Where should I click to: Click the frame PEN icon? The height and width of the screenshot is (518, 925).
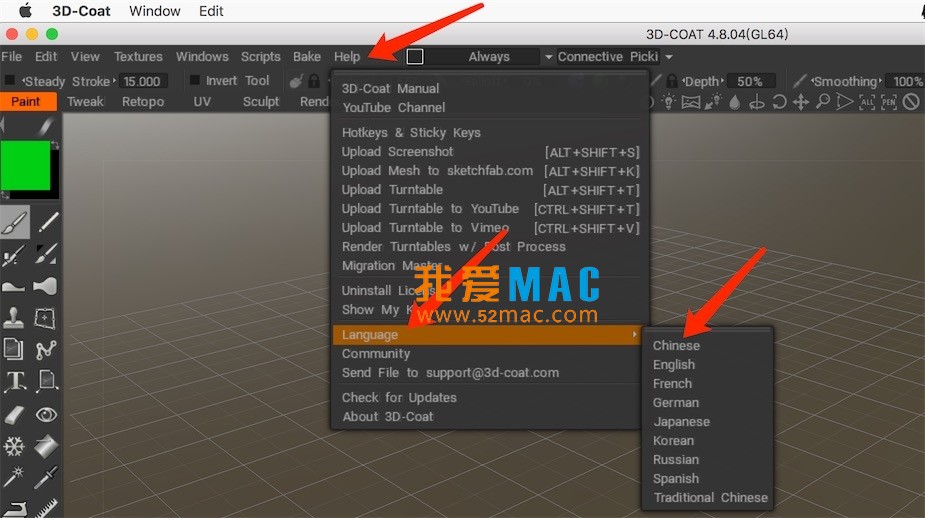pyautogui.click(x=889, y=103)
